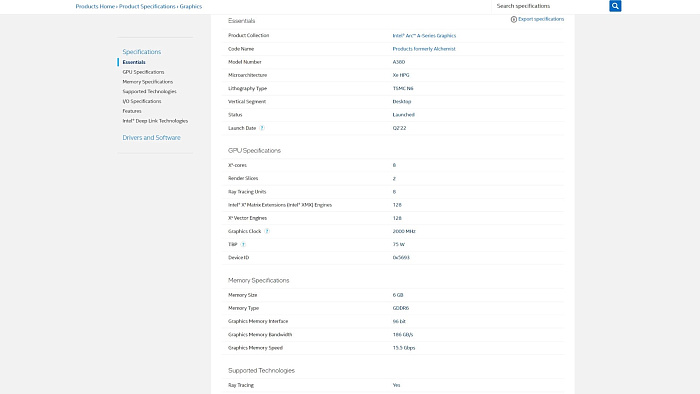Jump to Supported Technologies in sidebar

pyautogui.click(x=149, y=91)
